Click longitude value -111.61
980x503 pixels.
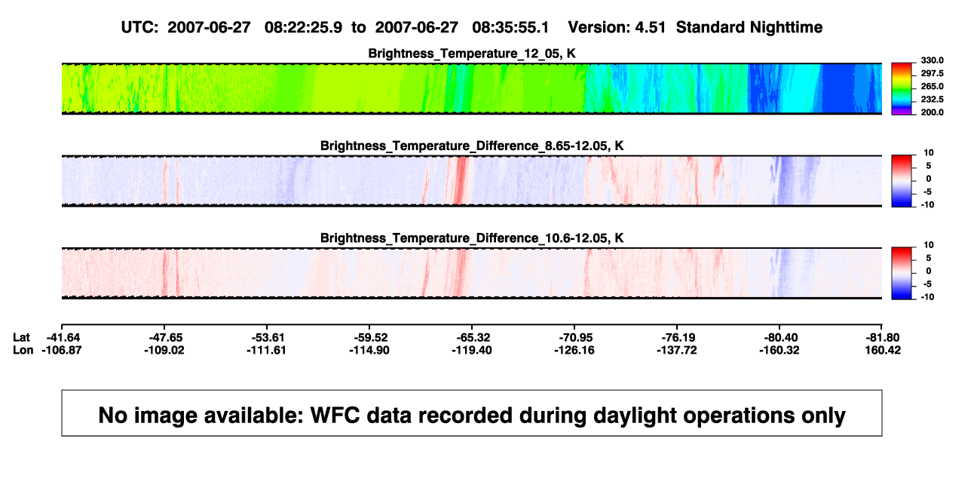click(x=268, y=350)
